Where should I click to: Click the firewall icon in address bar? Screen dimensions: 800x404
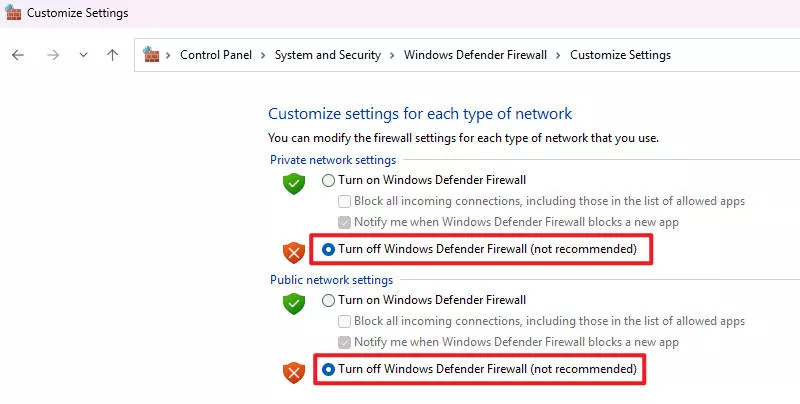tap(151, 54)
